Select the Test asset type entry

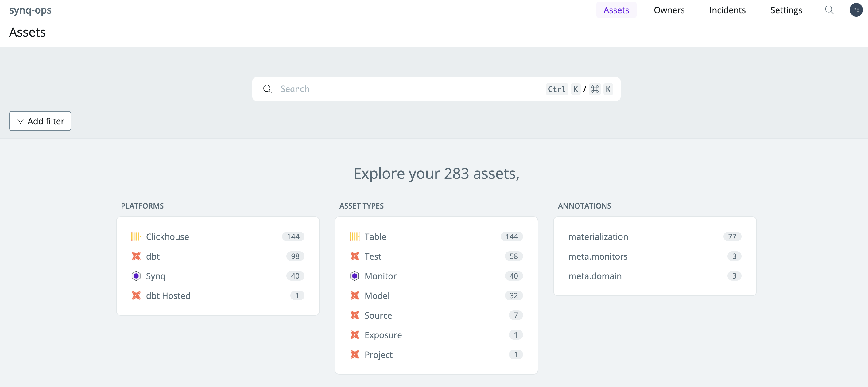click(x=373, y=256)
